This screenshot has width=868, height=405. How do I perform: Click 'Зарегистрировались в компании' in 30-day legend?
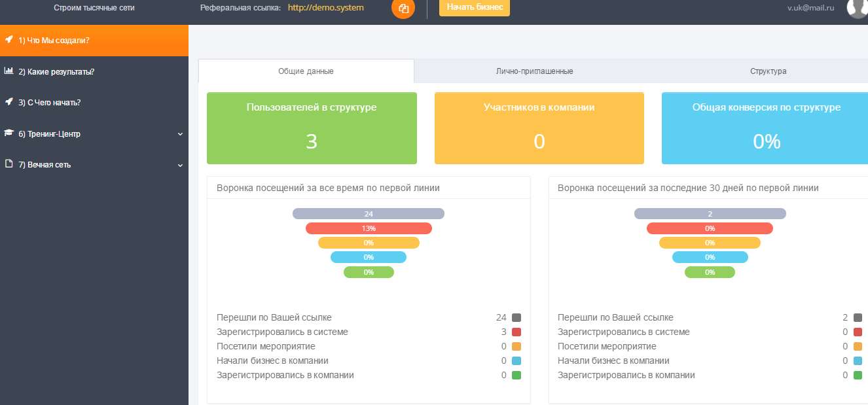[x=626, y=375]
